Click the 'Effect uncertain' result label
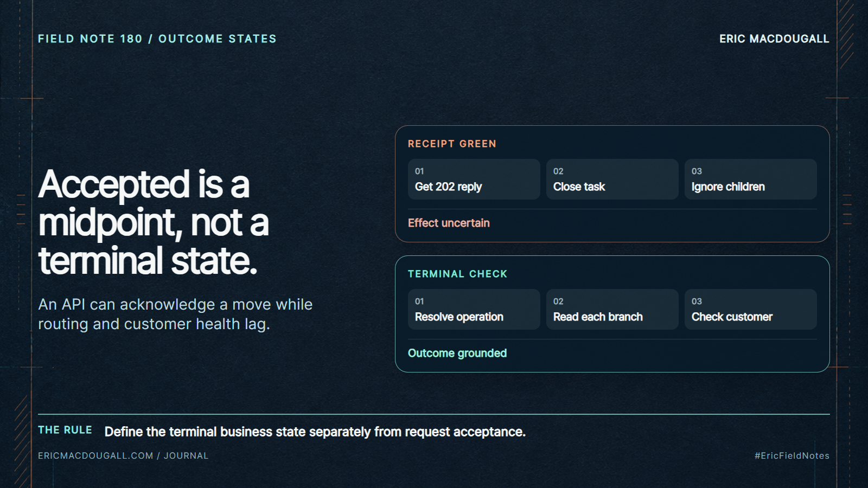This screenshot has width=868, height=488. point(449,223)
